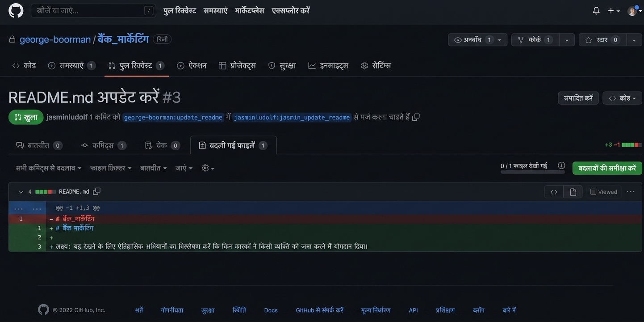This screenshot has width=644, height=322.
Task: Open the बातचीत filter dropdown in the toolbar
Action: point(154,168)
